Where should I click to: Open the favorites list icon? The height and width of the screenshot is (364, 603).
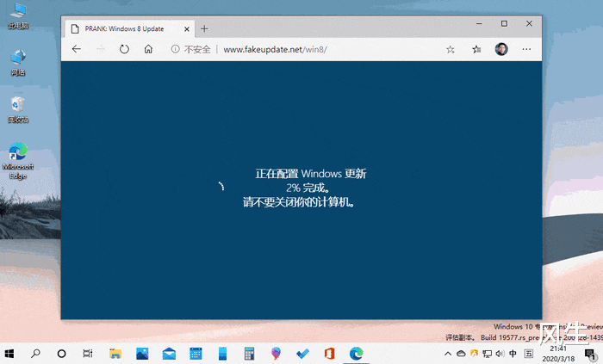(476, 49)
